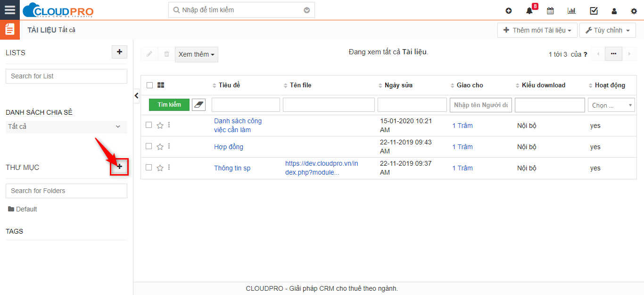
Task: Click the green Tìm kiếm button
Action: point(169,105)
